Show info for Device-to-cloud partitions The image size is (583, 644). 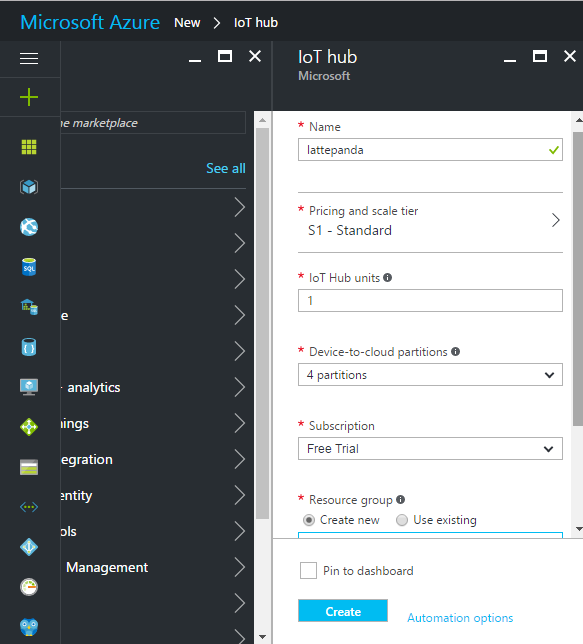(x=455, y=352)
